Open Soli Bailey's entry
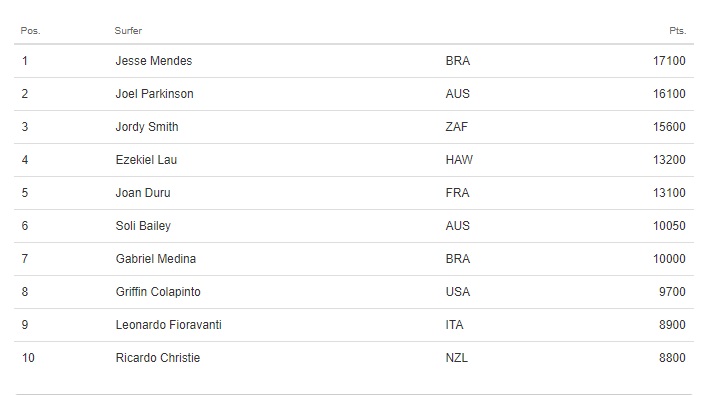 pos(143,226)
